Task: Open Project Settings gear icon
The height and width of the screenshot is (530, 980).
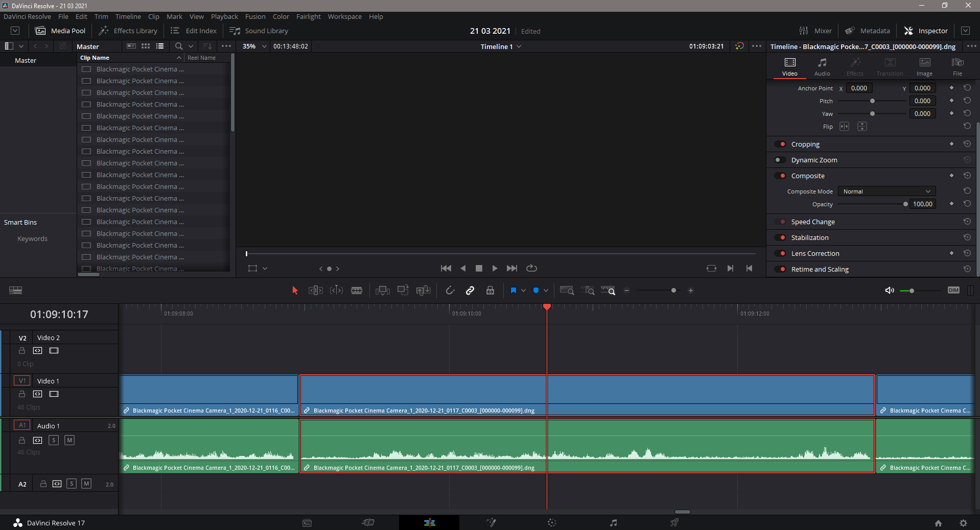Action: 963,523
